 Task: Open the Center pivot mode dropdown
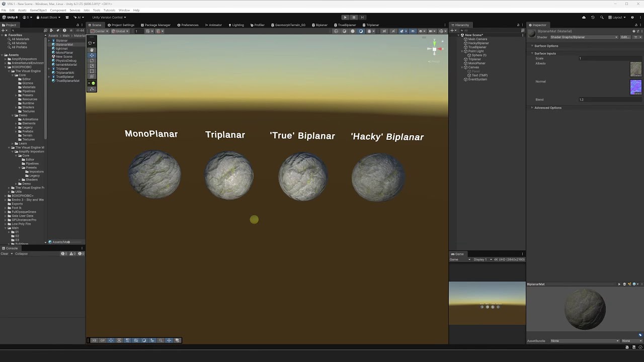100,31
